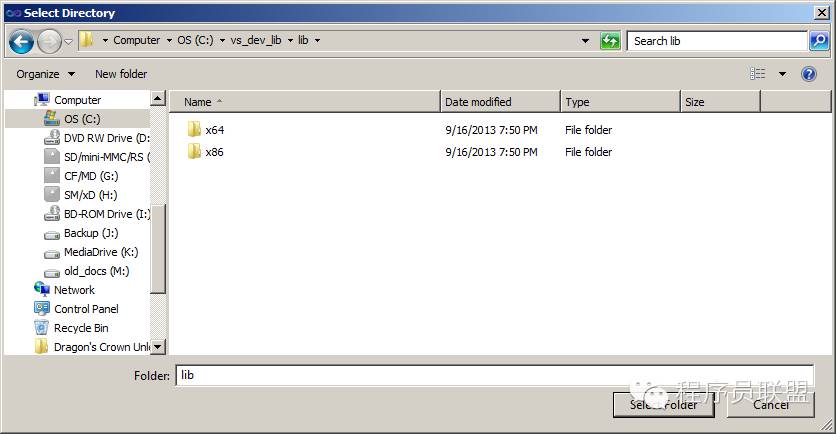Sort by Date modified column
This screenshot has height=434, width=836.
[500, 102]
